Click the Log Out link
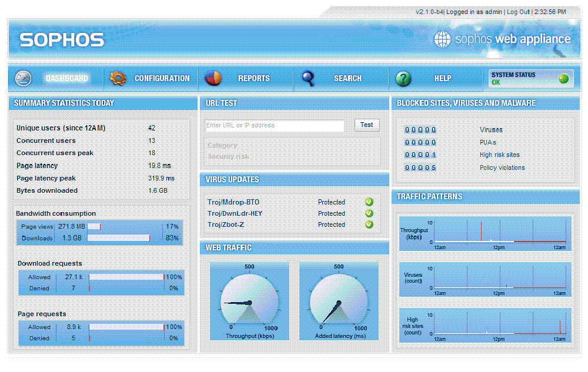The image size is (588, 372). click(518, 12)
